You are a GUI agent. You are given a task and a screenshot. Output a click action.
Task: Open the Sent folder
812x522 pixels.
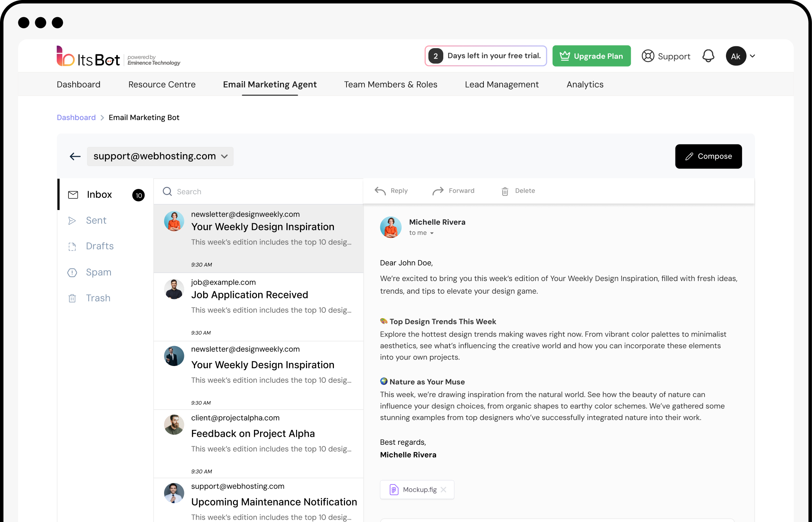pyautogui.click(x=96, y=220)
